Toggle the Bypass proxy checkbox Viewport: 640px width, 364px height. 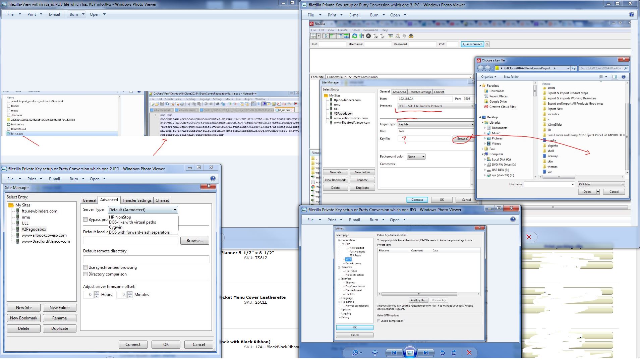85,220
